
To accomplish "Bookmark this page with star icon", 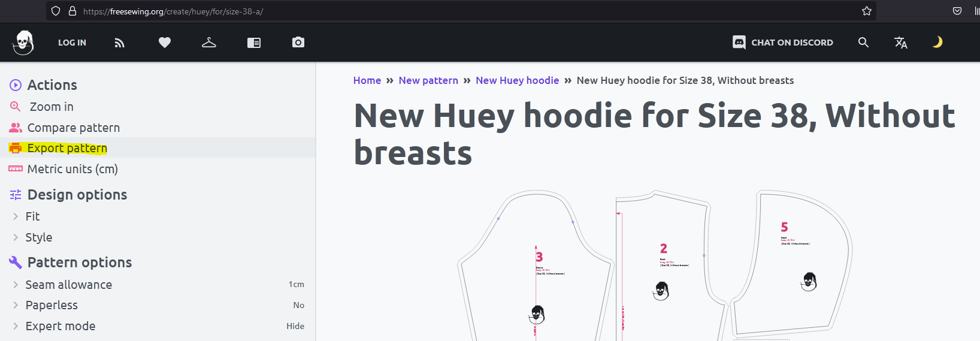I will [x=866, y=11].
